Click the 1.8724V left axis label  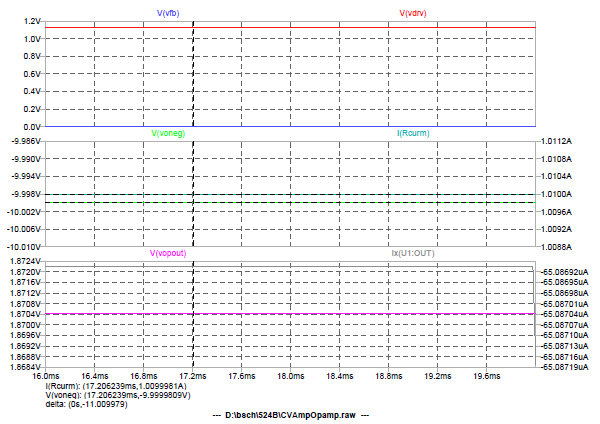[27, 261]
